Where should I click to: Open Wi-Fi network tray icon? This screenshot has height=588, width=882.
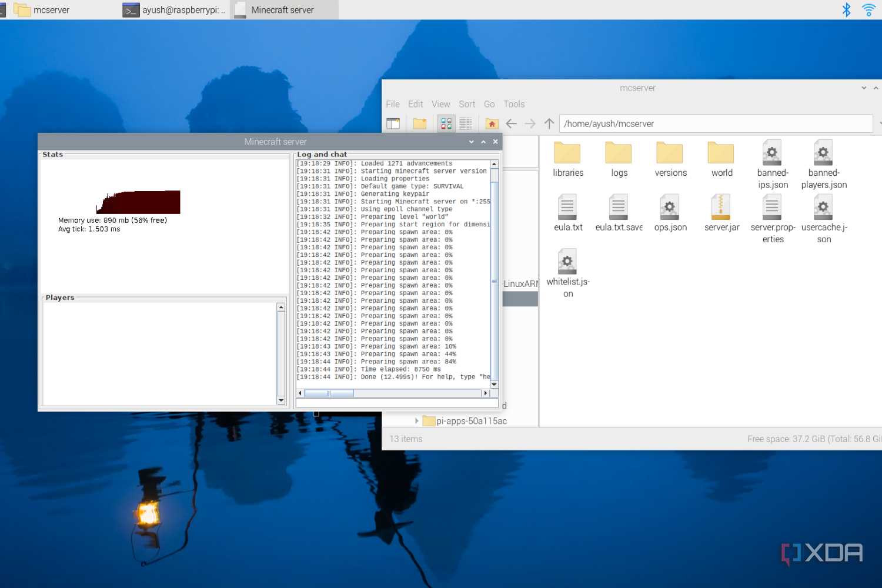click(868, 9)
